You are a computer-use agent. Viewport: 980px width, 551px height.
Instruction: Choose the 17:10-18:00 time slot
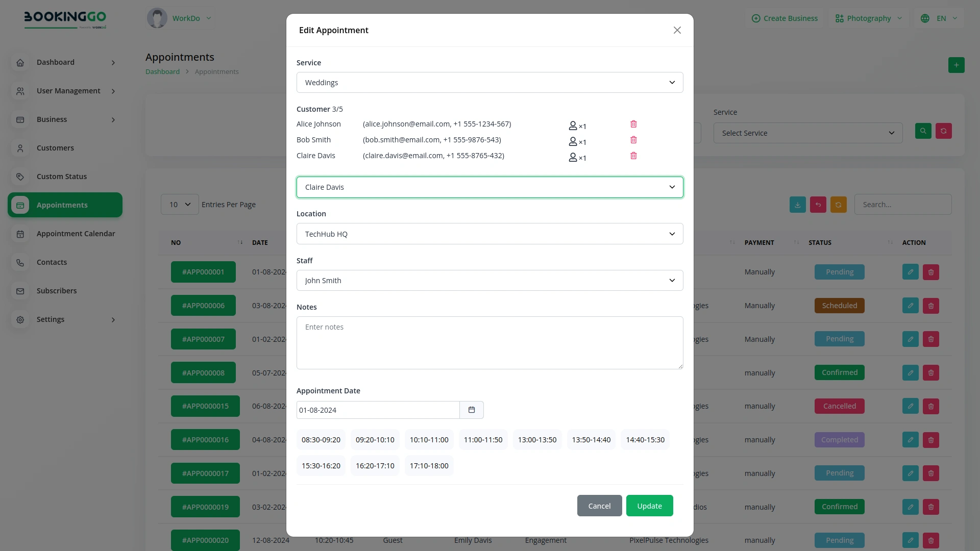429,465
